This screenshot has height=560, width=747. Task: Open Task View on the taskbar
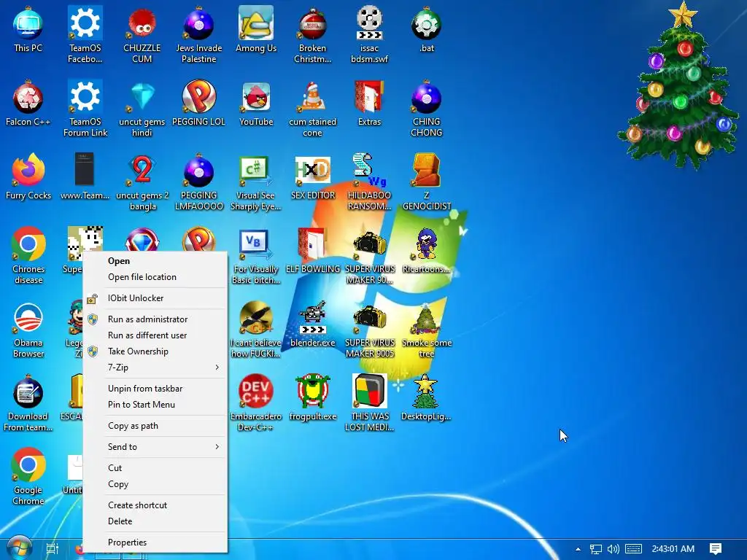click(x=52, y=549)
